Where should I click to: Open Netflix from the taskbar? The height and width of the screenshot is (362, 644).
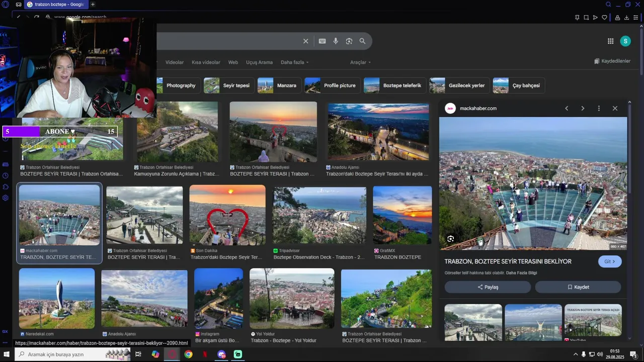click(205, 354)
